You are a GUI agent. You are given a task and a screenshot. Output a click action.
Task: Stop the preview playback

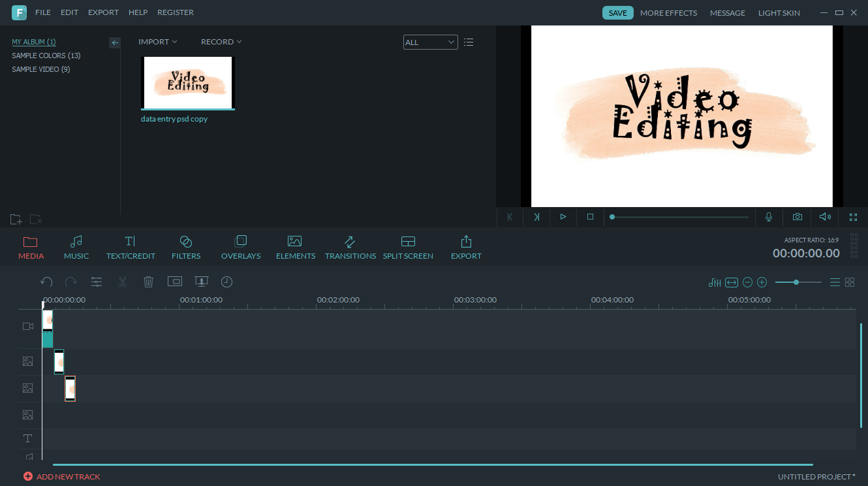pyautogui.click(x=590, y=217)
